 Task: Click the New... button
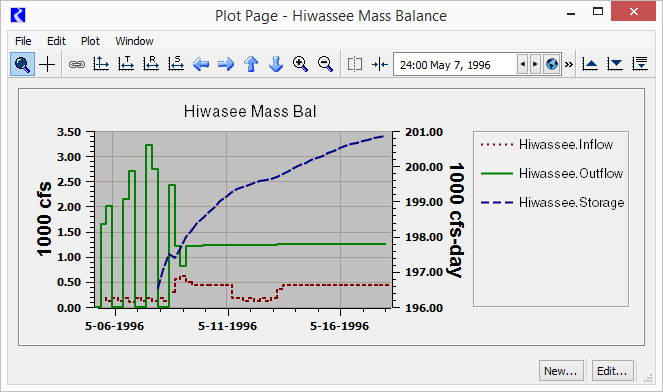pos(561,371)
